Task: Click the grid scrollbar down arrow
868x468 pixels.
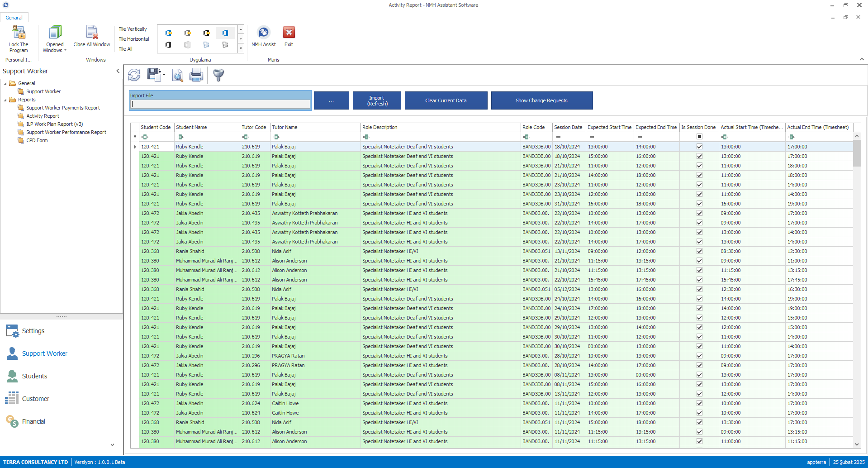Action: click(857, 444)
